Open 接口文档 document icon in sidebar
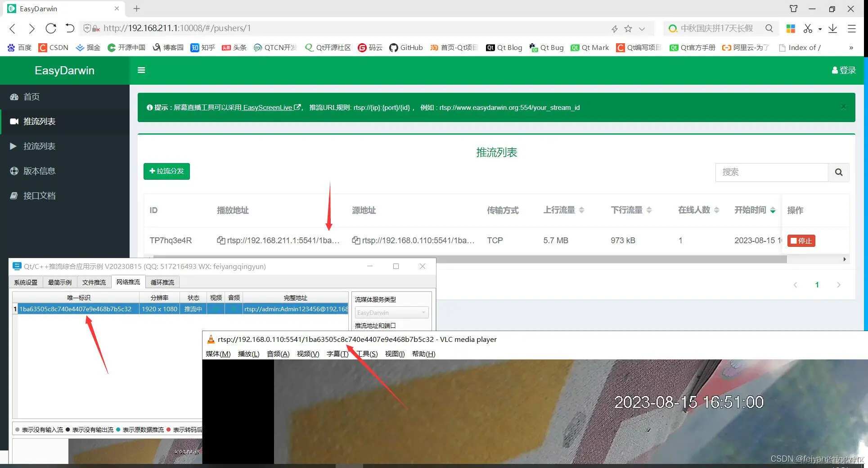Image resolution: width=868 pixels, height=468 pixels. [x=13, y=195]
